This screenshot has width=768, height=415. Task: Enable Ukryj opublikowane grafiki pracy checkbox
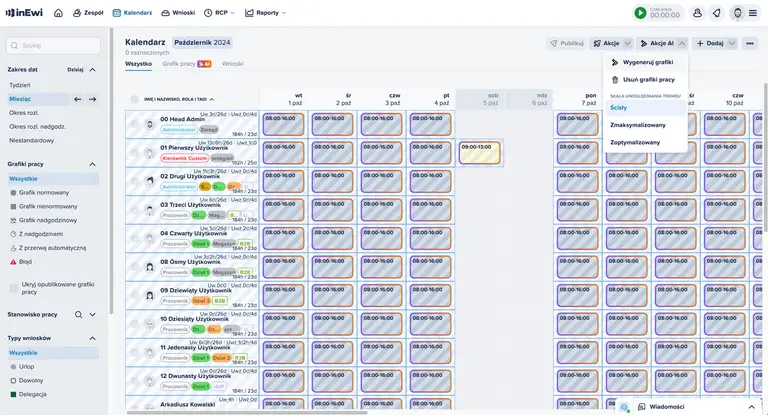click(14, 285)
